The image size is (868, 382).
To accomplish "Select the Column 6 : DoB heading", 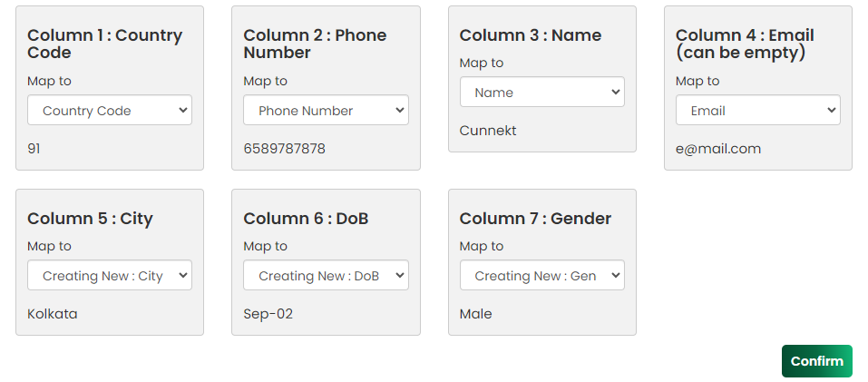I will point(306,218).
